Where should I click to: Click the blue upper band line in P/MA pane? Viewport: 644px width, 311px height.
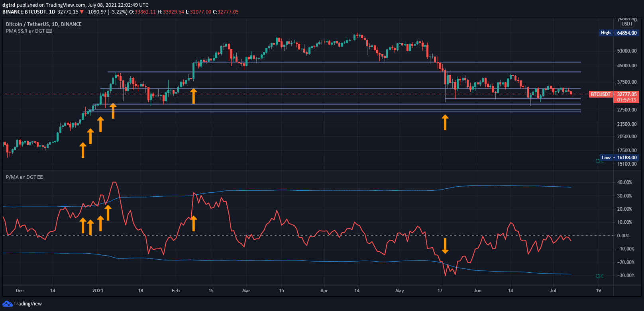click(287, 190)
